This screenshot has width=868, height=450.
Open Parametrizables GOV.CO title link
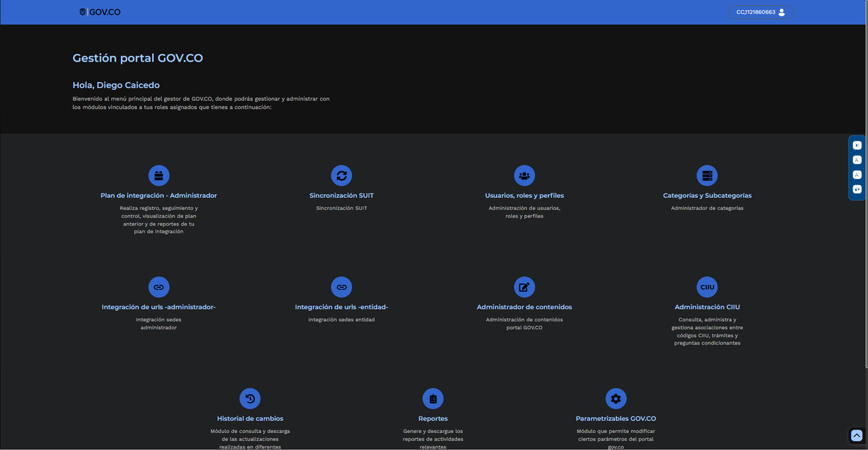coord(616,418)
